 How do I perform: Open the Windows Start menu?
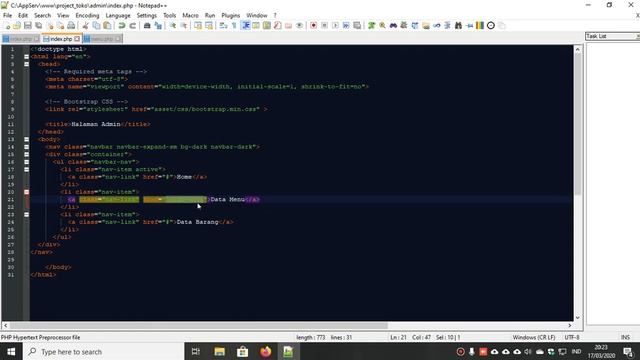tap(11, 352)
